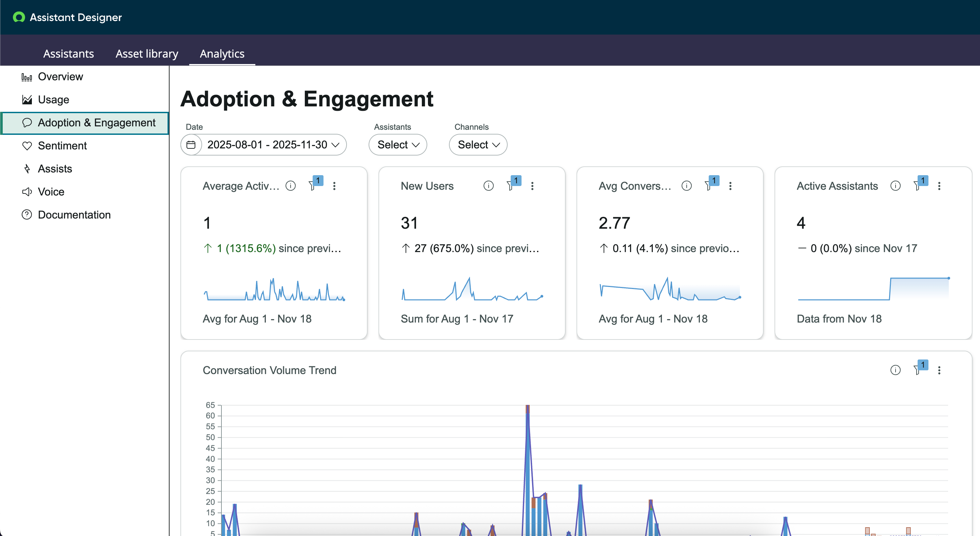
Task: Open more options on Active Assistants card
Action: tap(939, 186)
